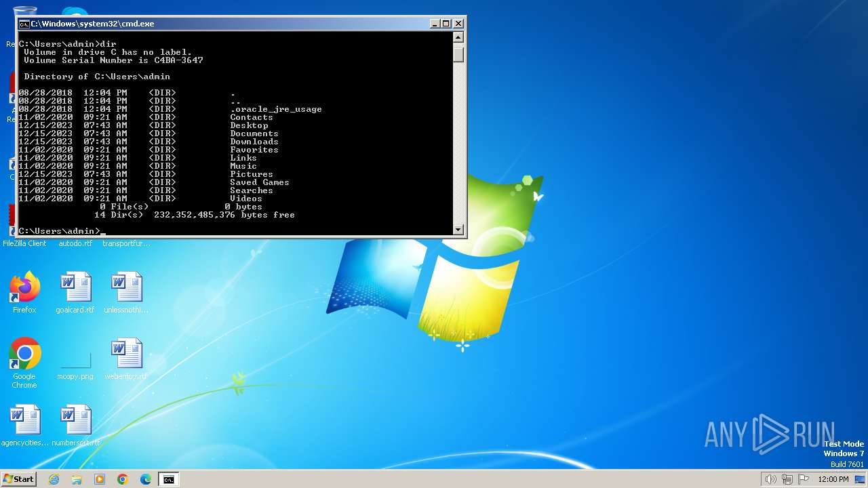868x488 pixels.
Task: Click the 'Desktop' directory entry
Action: 249,125
